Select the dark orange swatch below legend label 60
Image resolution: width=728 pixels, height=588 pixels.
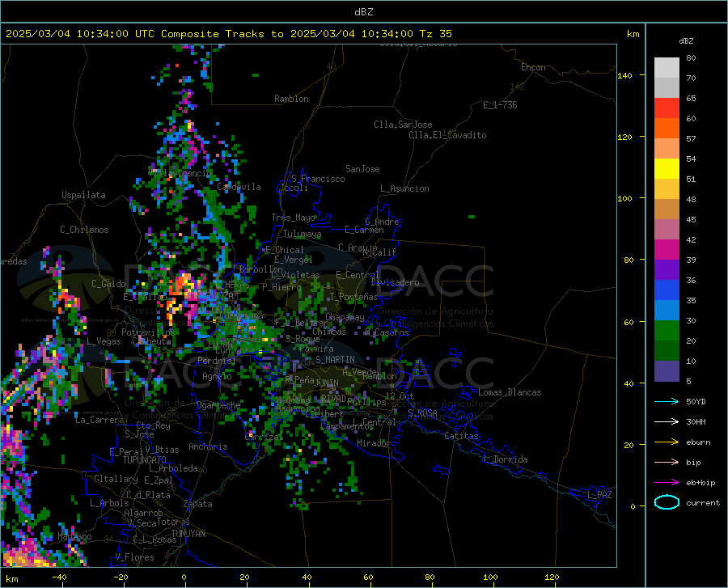(x=667, y=129)
